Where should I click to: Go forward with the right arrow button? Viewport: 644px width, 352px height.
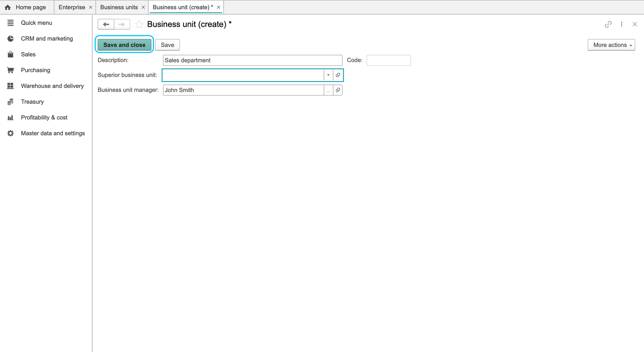pos(122,24)
